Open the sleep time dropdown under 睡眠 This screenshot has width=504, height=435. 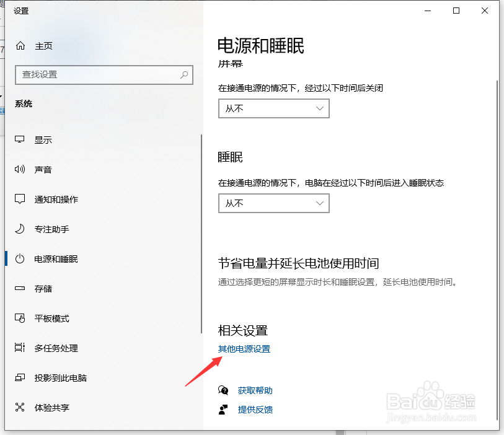(x=274, y=203)
